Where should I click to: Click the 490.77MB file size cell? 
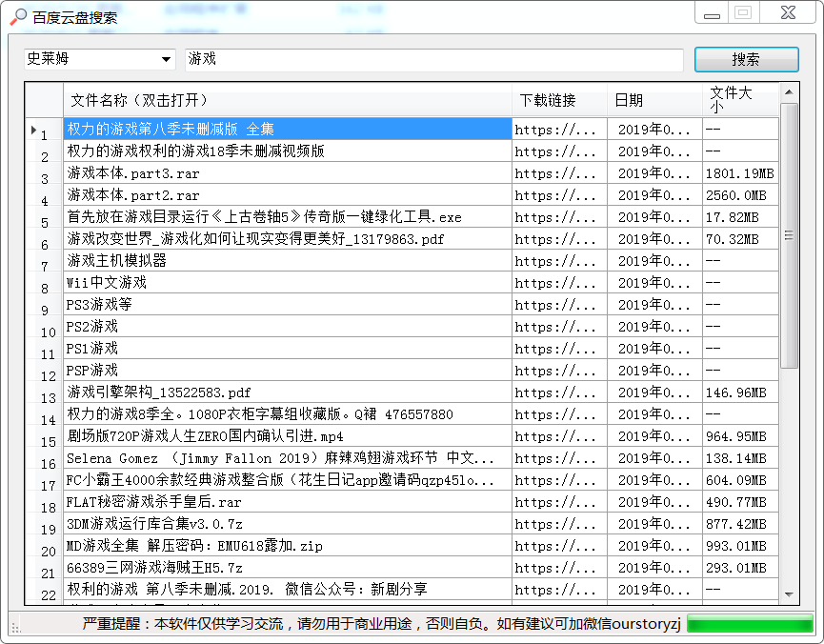(740, 501)
